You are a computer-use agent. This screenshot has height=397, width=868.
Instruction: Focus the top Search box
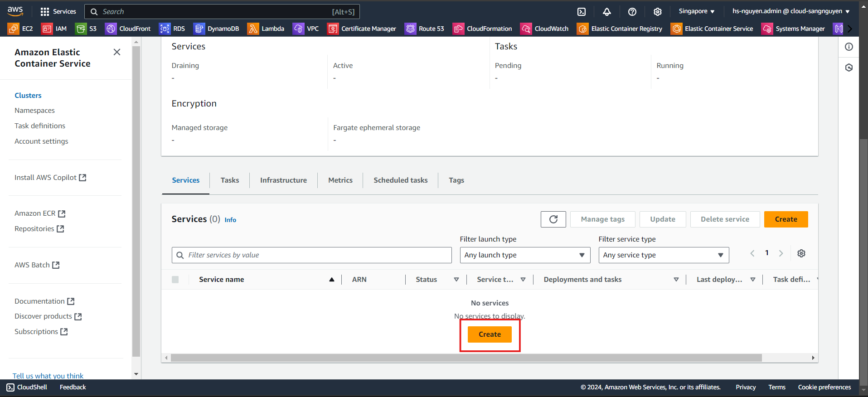pyautogui.click(x=222, y=12)
